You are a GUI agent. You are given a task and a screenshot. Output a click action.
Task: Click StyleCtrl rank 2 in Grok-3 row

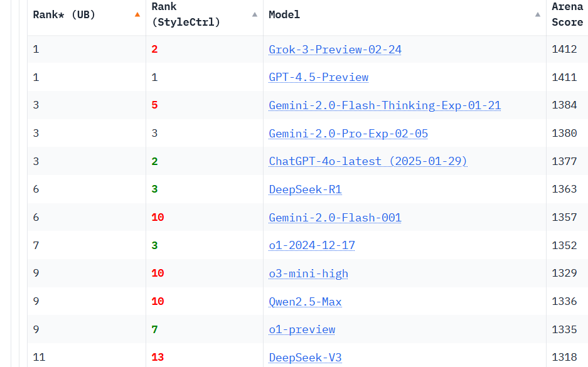[154, 49]
